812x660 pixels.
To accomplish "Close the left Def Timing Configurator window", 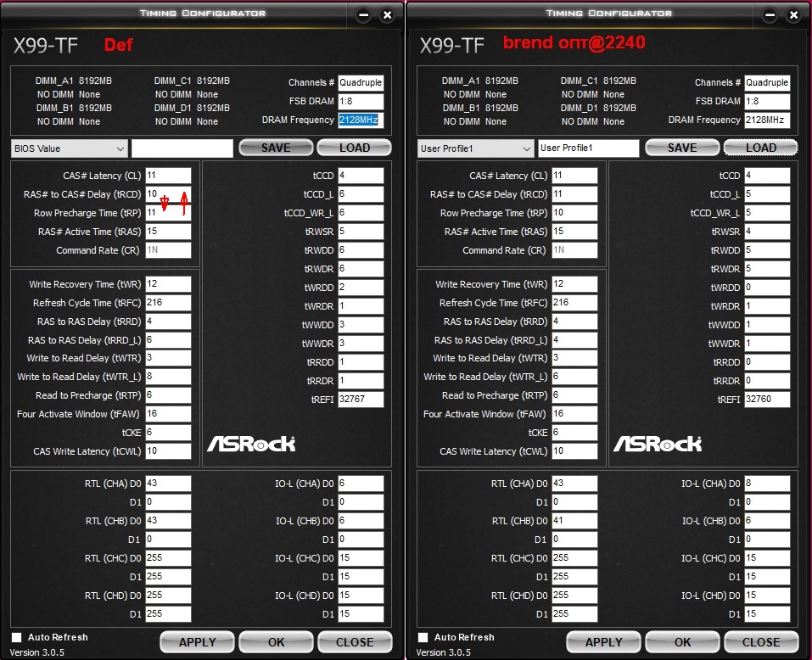I will pyautogui.click(x=387, y=15).
